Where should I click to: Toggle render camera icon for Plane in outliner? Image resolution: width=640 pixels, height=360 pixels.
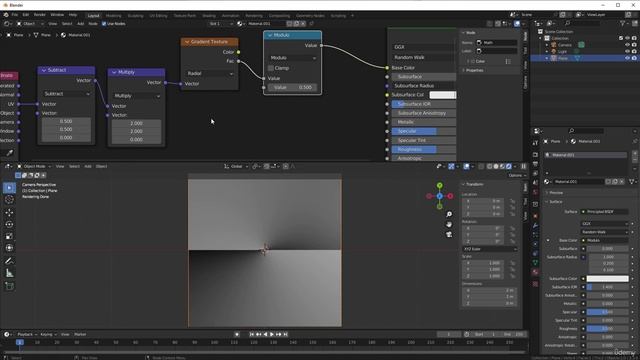[x=634, y=58]
